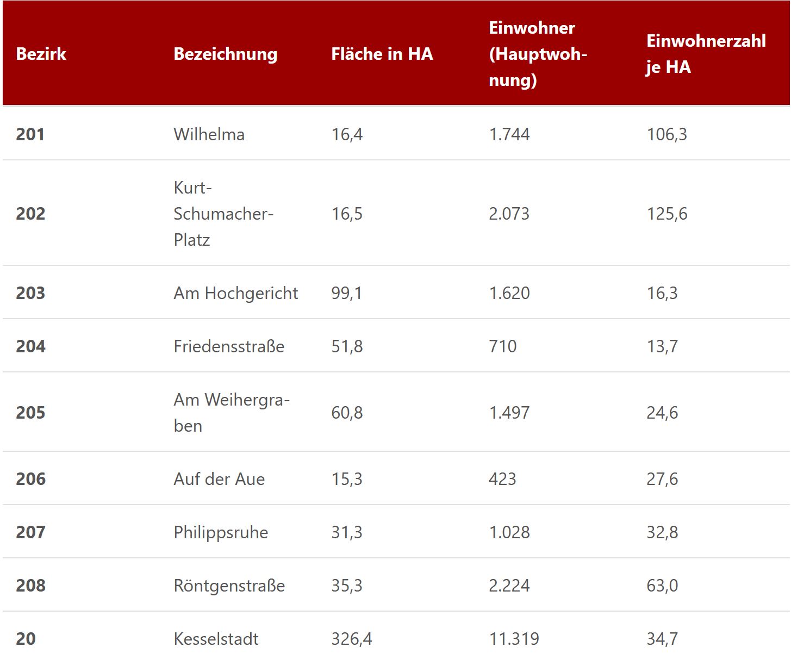Select the Kurt-Schumacher-Platz name cell
This screenshot has height=672, width=791.
pyautogui.click(x=223, y=214)
